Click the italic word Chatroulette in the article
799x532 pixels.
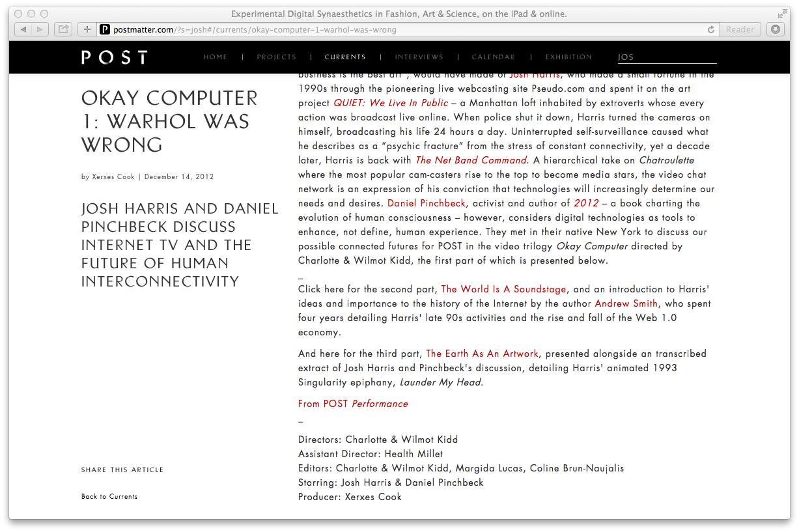pos(667,160)
